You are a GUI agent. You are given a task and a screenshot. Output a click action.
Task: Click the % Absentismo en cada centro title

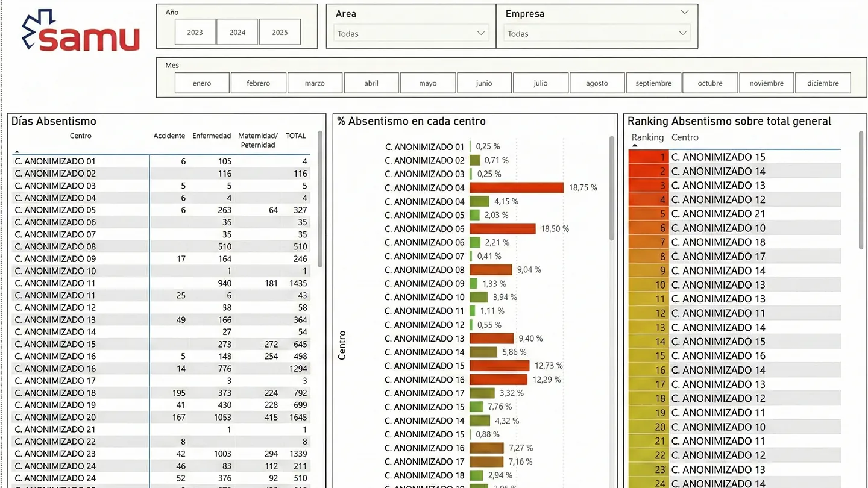point(411,121)
